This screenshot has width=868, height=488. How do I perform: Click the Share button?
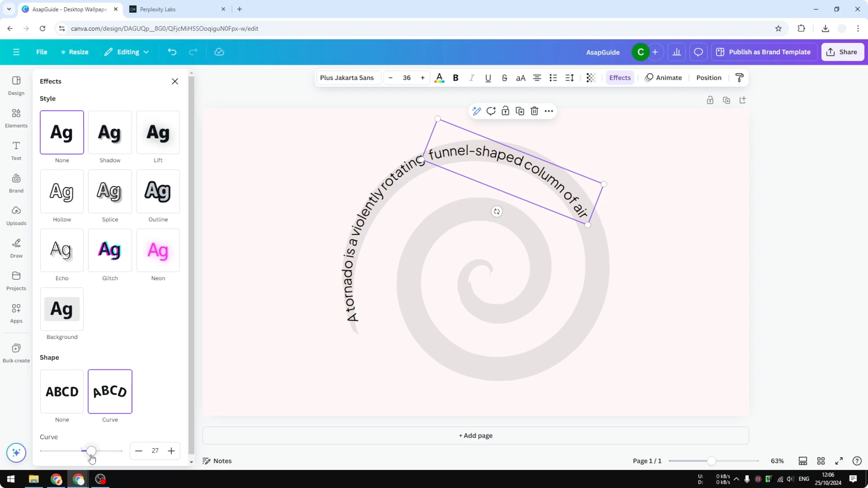click(842, 52)
